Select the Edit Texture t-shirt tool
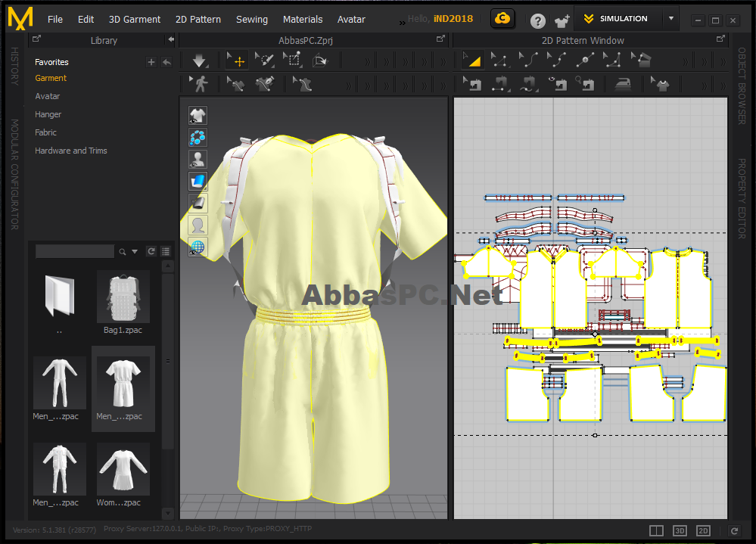This screenshot has width=756, height=544. pyautogui.click(x=660, y=84)
